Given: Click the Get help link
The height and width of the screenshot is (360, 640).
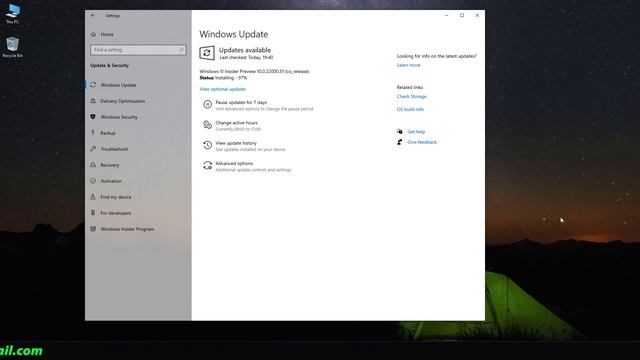Looking at the screenshot, I should [x=416, y=131].
